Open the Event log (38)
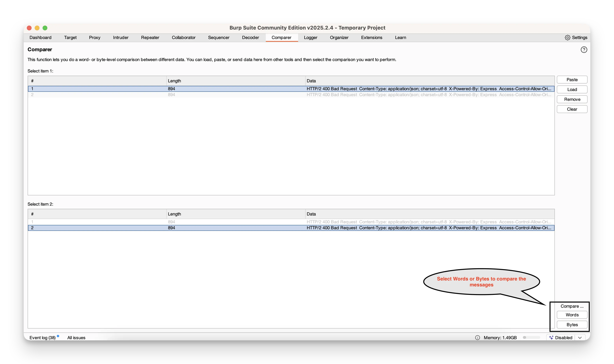614x364 pixels. pos(42,338)
